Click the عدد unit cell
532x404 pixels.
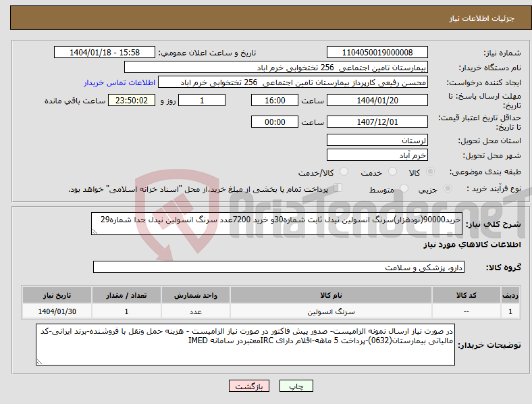tap(196, 311)
